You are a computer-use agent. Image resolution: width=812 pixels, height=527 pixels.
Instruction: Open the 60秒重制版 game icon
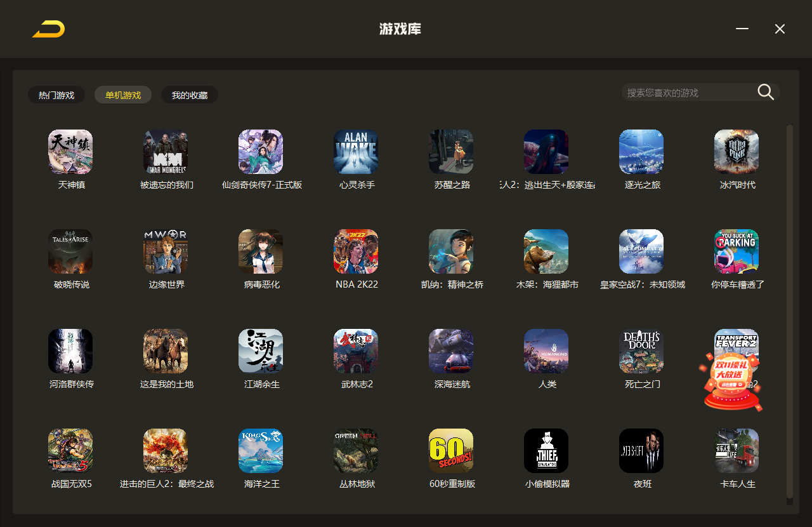[451, 451]
